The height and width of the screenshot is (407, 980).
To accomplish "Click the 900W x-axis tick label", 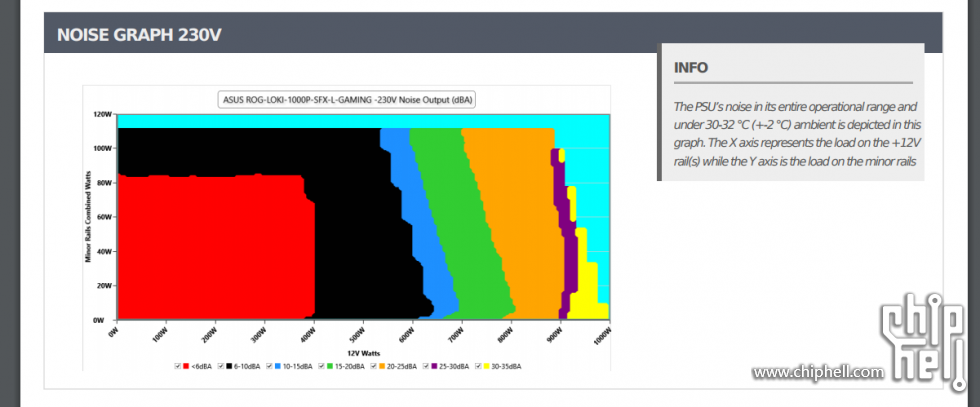I will [552, 333].
